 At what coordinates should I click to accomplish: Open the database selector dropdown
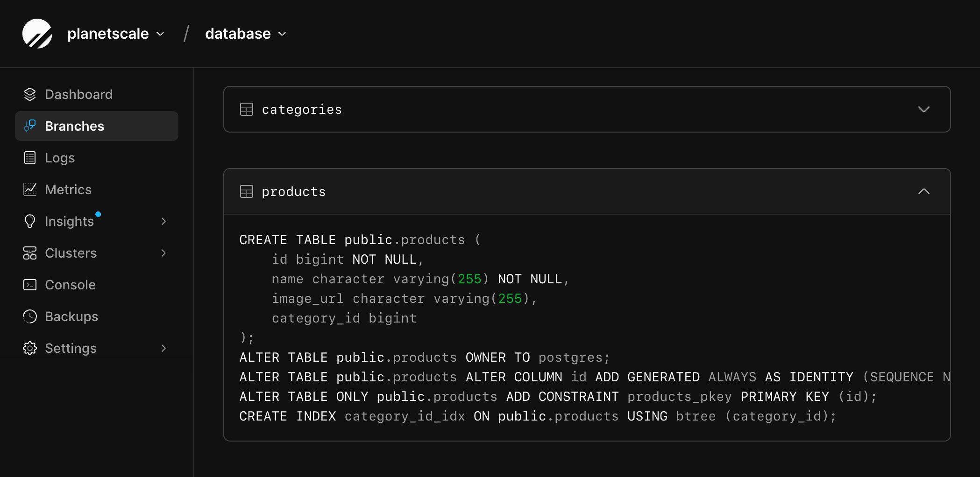(x=246, y=34)
